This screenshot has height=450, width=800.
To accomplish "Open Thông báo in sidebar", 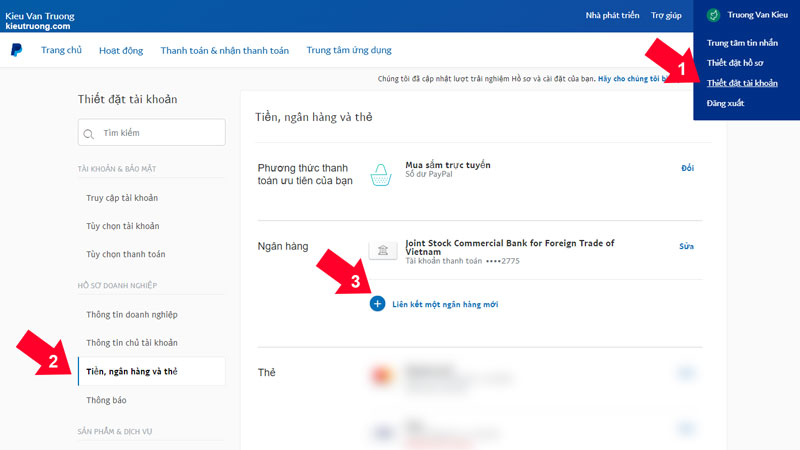I will click(x=106, y=400).
